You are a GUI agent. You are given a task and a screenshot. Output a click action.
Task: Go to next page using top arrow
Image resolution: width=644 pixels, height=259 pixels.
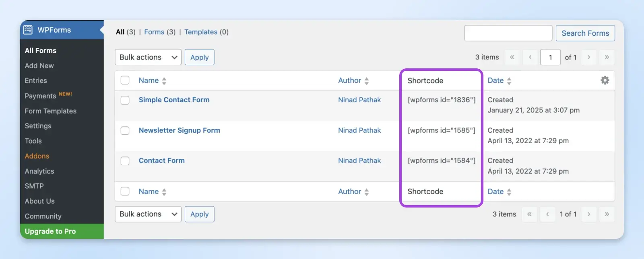tap(588, 57)
